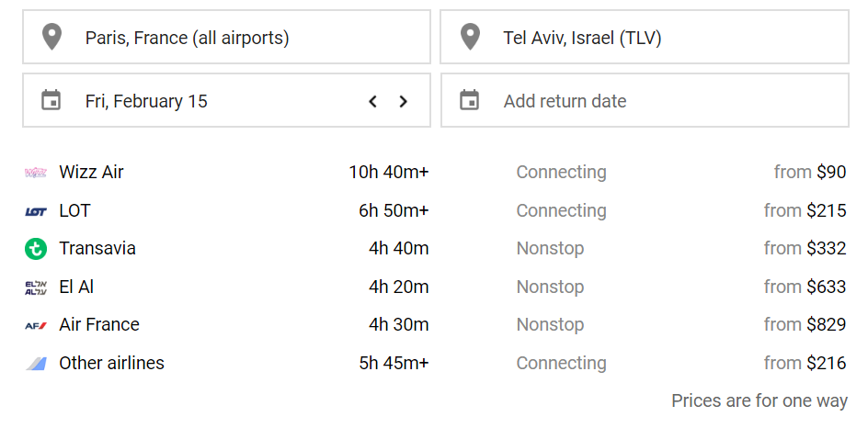
Task: Click the LOT airline logo
Action: [36, 211]
